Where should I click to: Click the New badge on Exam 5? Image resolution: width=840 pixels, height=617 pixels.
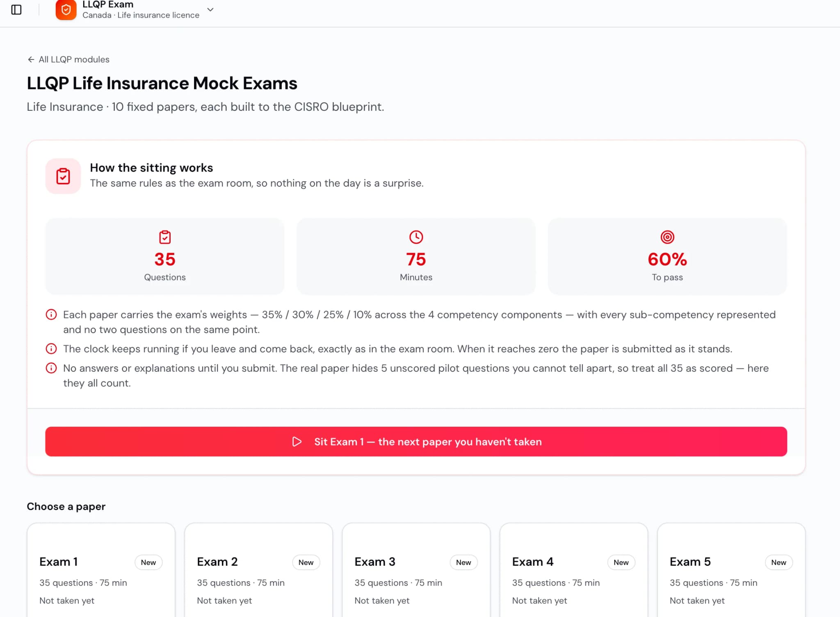tap(778, 562)
